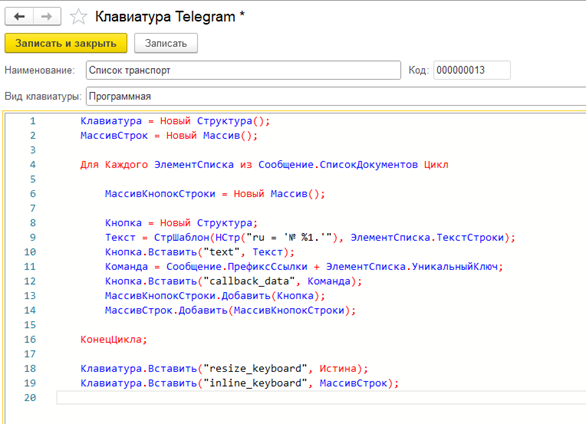Screen dimensions: 586x424
Task: Click the 'Для Каждого ЭлементСписка' loop line
Action: (x=264, y=165)
